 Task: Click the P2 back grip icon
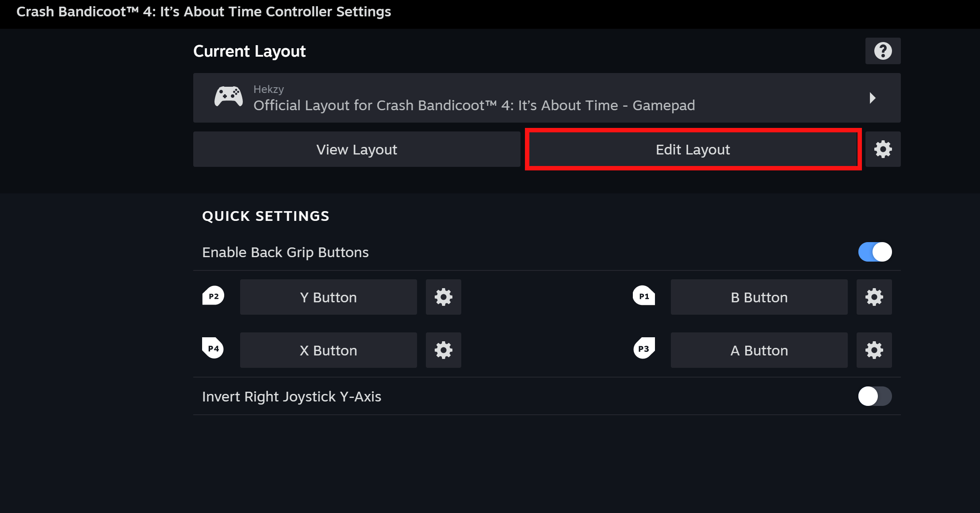coord(213,296)
